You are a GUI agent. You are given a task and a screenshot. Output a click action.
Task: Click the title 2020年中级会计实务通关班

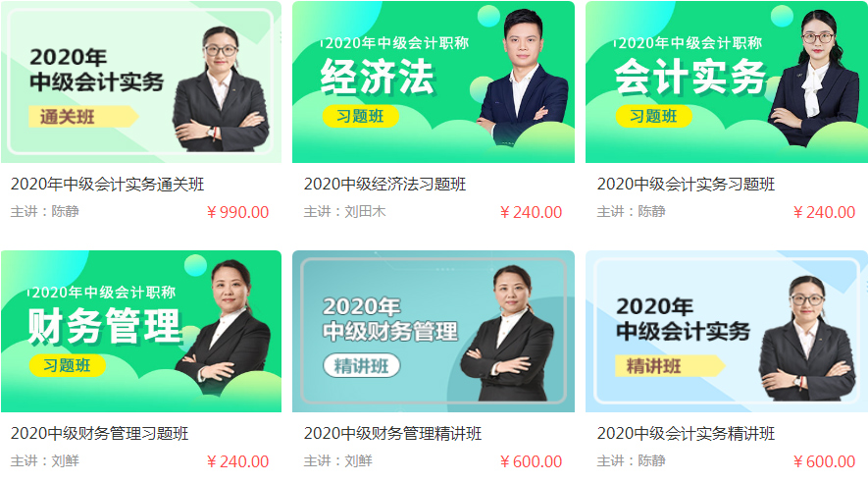click(x=107, y=184)
